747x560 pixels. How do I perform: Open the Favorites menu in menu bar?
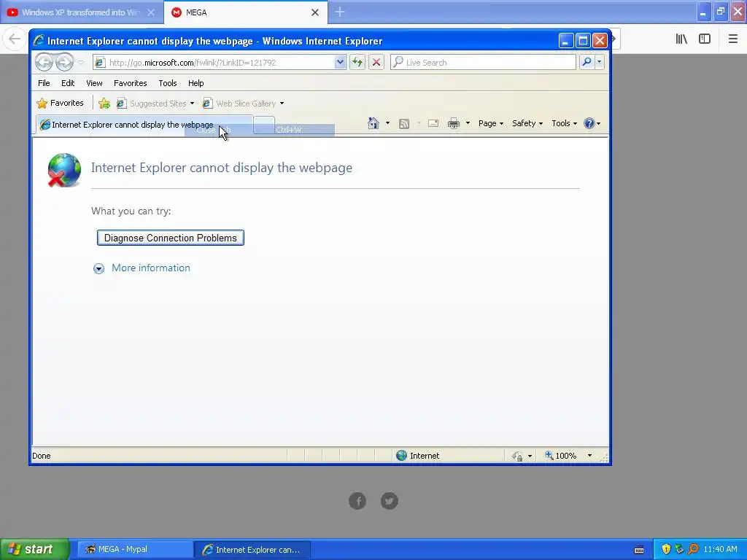130,83
